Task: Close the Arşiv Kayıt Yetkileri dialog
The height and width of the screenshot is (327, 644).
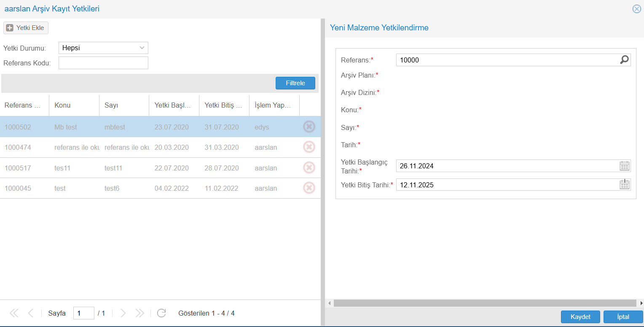Action: 636,9
